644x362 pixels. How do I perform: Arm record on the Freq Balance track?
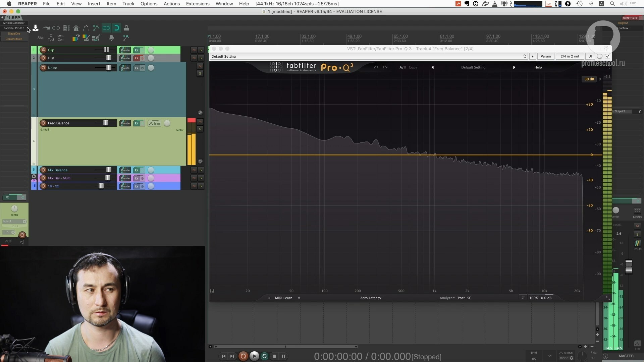pyautogui.click(x=43, y=123)
